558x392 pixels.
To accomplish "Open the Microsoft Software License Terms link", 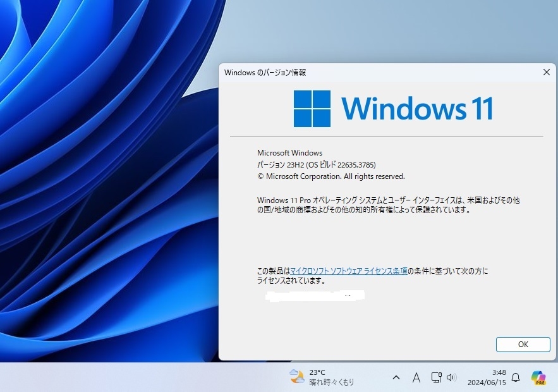I will (x=349, y=271).
